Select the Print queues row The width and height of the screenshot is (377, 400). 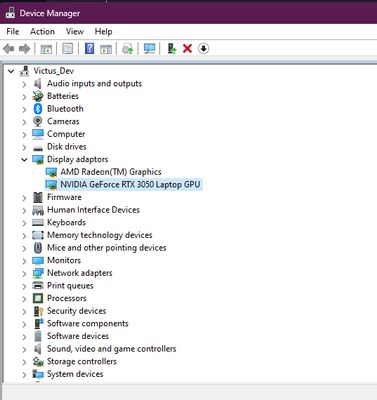[x=70, y=286]
